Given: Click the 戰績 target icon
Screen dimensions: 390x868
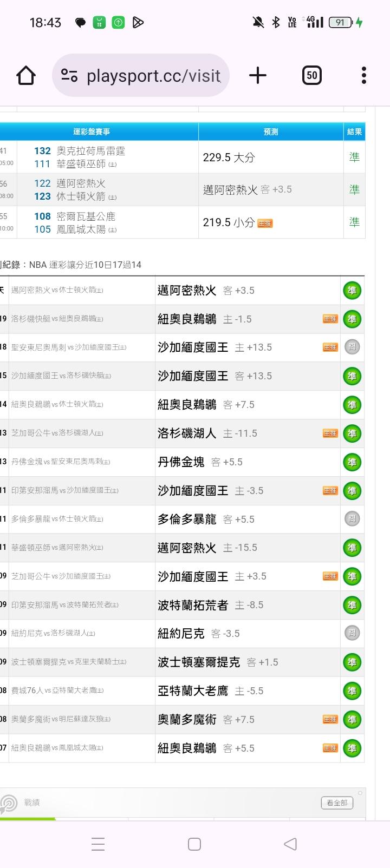Looking at the screenshot, I should (x=8, y=804).
